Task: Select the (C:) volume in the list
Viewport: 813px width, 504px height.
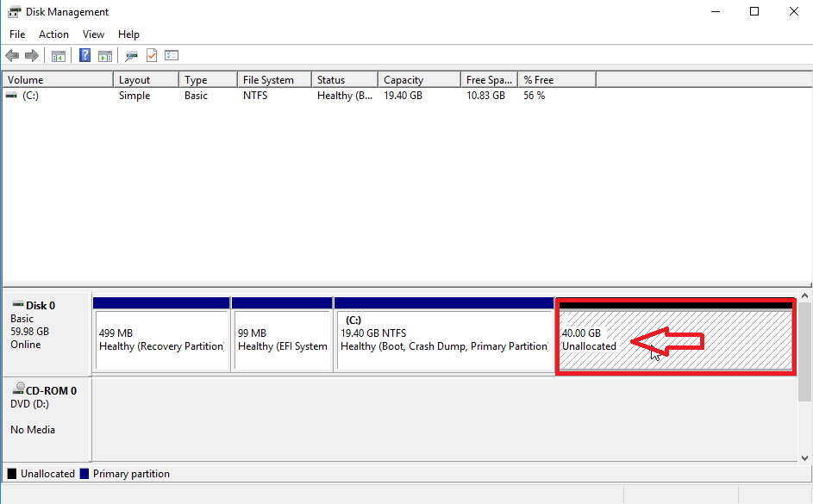Action: click(30, 96)
